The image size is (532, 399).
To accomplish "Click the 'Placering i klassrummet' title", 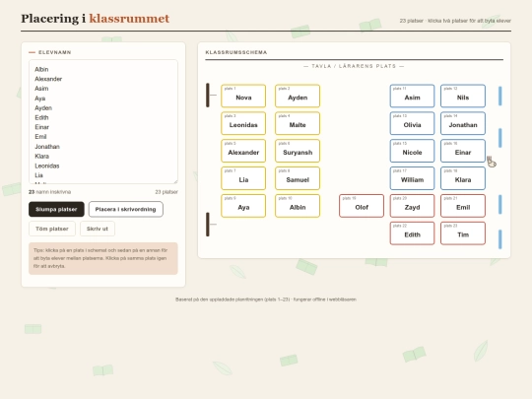I will pos(95,19).
